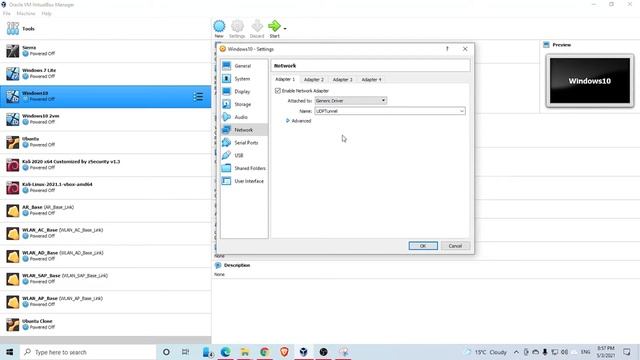The width and height of the screenshot is (640, 360).
Task: Select the Windows 7 Lite virtual machine
Action: 105,74
